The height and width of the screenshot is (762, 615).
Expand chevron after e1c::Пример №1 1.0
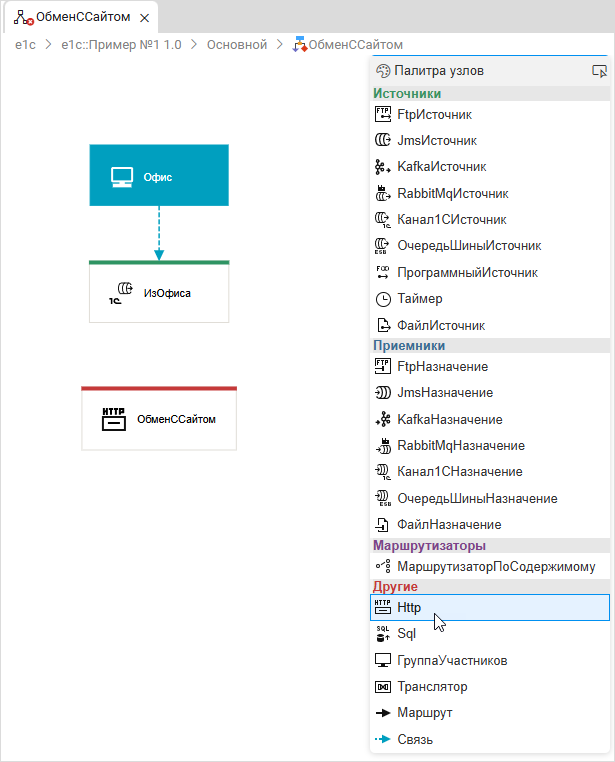194,45
